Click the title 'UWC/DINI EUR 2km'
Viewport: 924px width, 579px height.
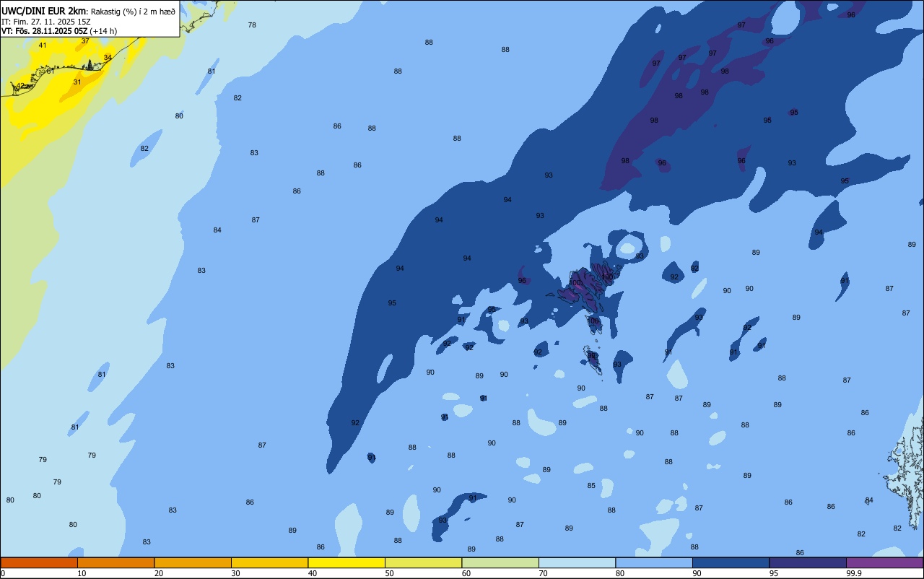43,10
